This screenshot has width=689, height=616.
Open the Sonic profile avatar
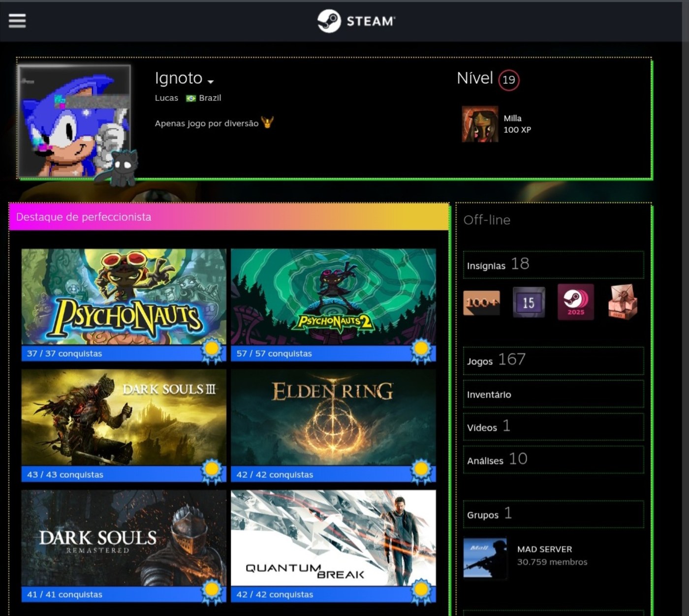[x=75, y=121]
